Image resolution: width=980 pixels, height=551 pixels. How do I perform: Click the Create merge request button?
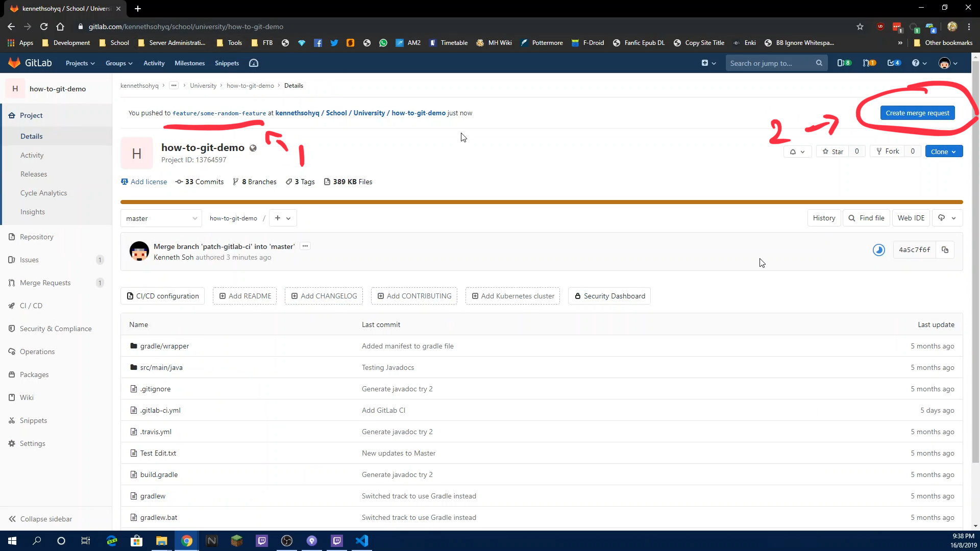[917, 112]
